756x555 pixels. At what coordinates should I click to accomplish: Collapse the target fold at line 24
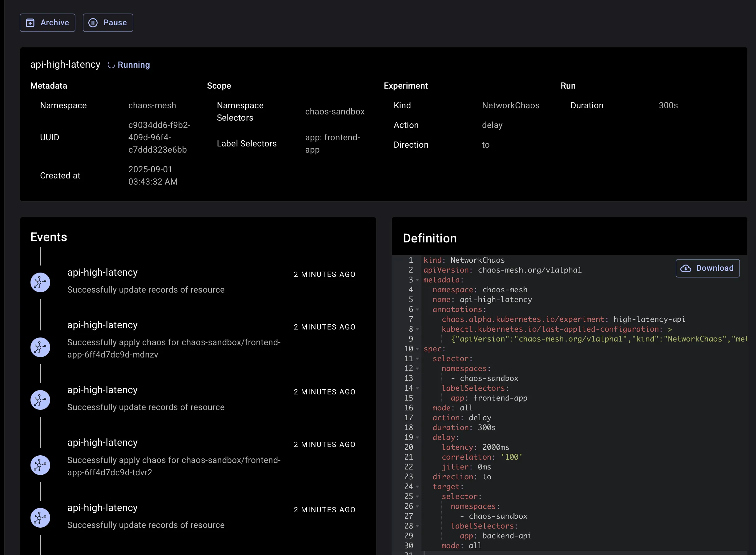pos(417,487)
